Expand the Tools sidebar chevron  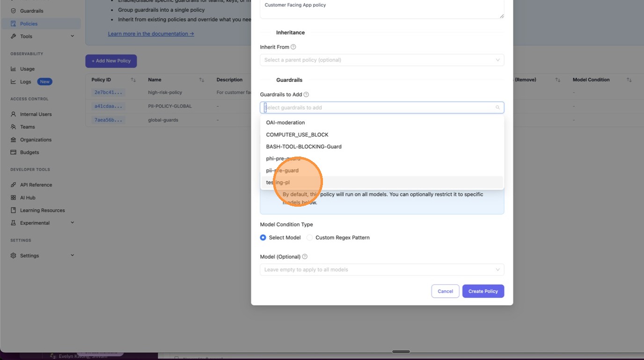point(73,36)
